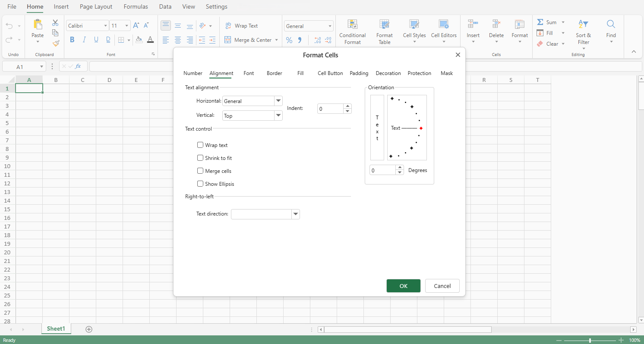Enable the Wrap text checkbox
This screenshot has width=644, height=344.
[x=200, y=145]
